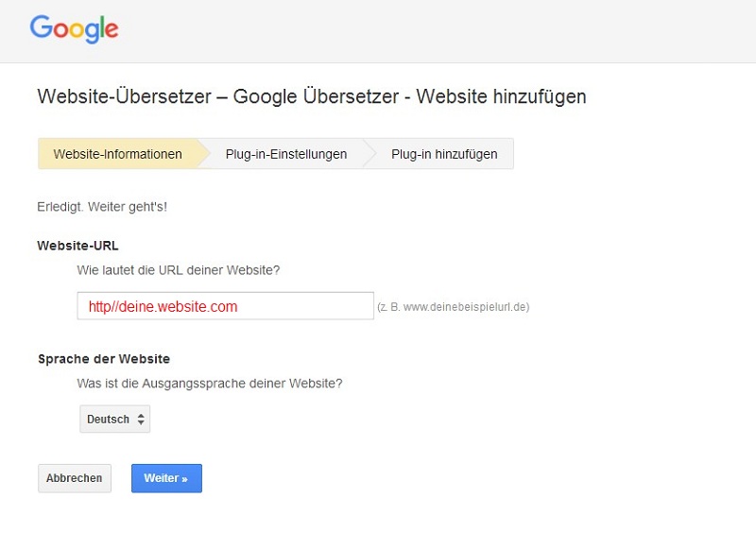Select the Website-Informationen tab

click(x=118, y=153)
